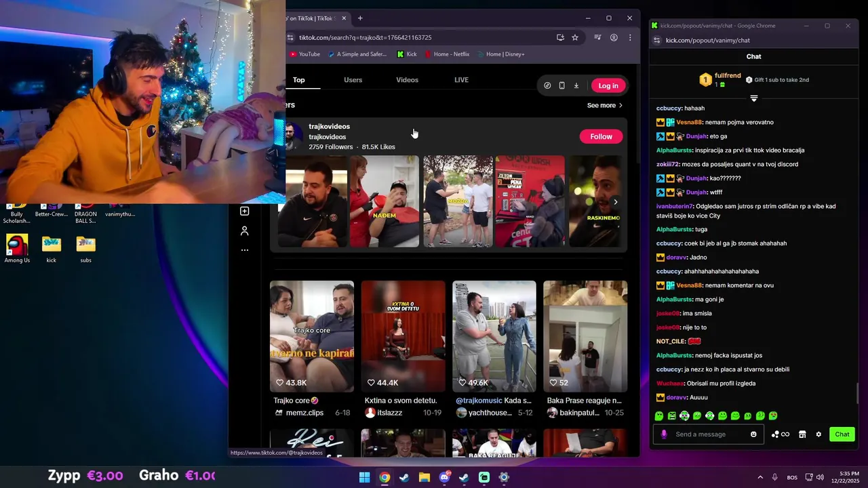
Task: Switch to the Videos search tab
Action: point(407,80)
